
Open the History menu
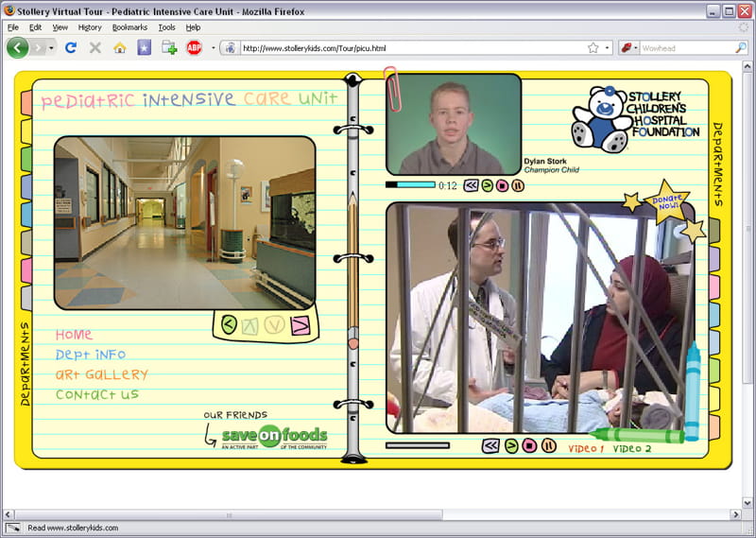[x=90, y=27]
